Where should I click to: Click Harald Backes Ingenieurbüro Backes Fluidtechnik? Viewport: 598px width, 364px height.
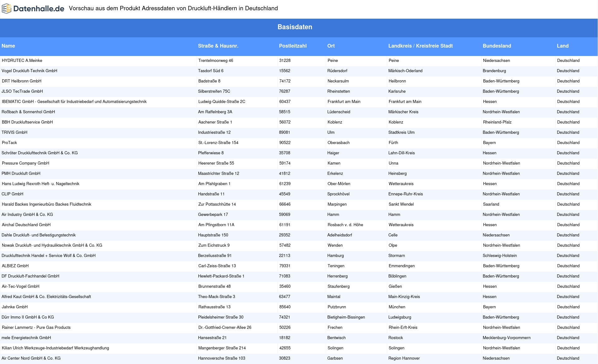pyautogui.click(x=46, y=204)
